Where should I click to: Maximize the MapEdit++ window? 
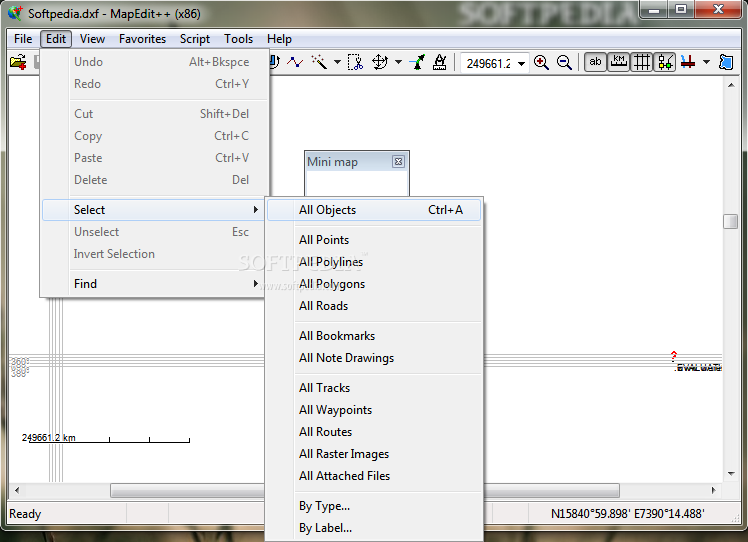coord(681,10)
